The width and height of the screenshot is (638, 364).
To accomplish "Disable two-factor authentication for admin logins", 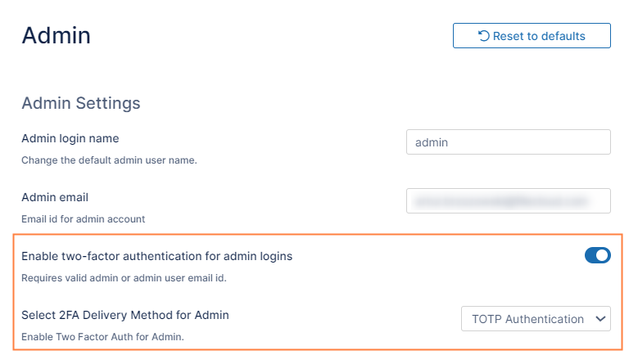I will (x=597, y=256).
